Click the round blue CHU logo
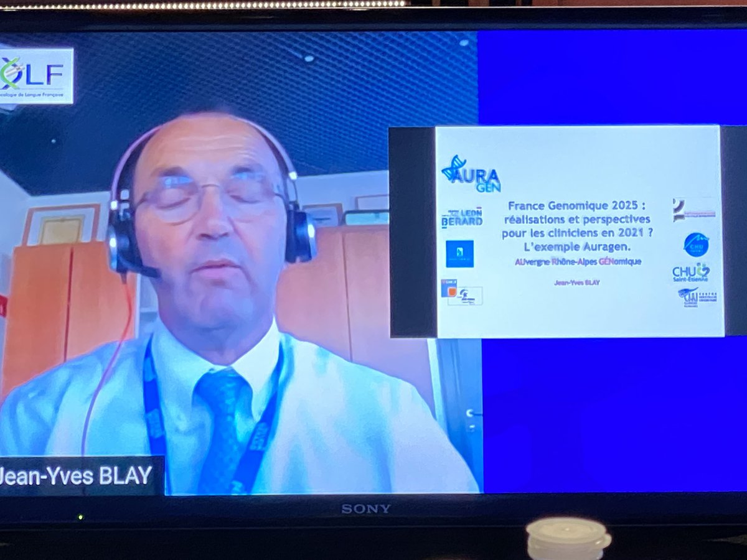 tap(696, 244)
